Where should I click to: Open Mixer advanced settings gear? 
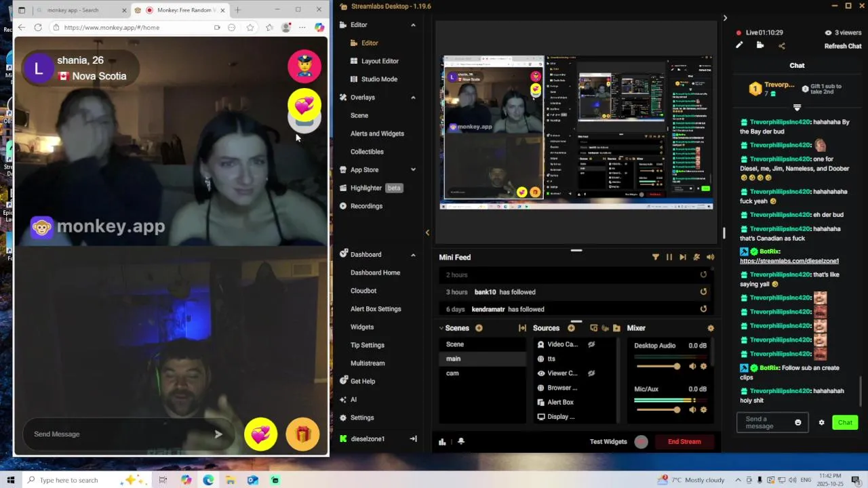[x=711, y=328]
